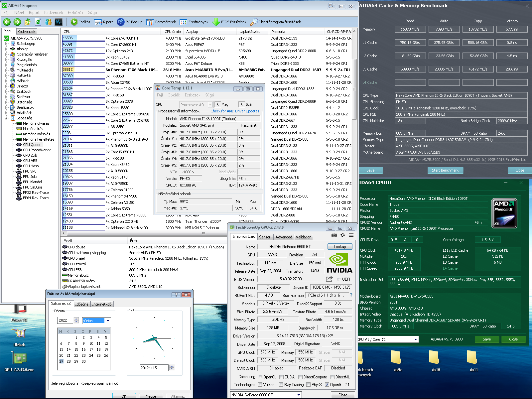This screenshot has height=399, width=532.
Task: Click the GPU-Z BIOS export share icon
Action: tap(330, 279)
